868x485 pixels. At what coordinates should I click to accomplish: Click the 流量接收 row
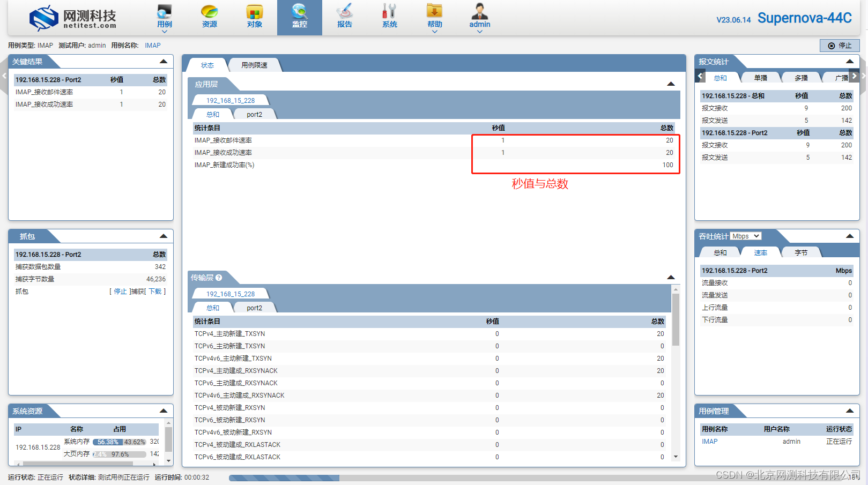pos(777,283)
